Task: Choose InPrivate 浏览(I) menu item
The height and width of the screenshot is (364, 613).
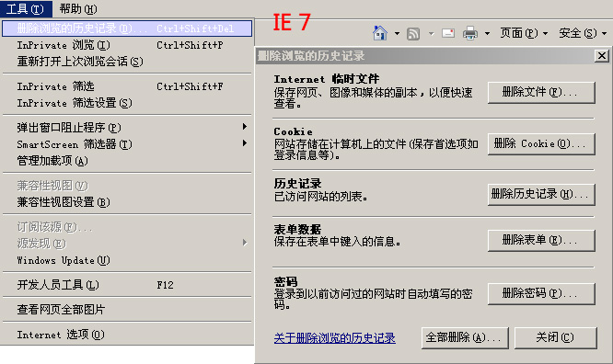Action: (x=127, y=45)
